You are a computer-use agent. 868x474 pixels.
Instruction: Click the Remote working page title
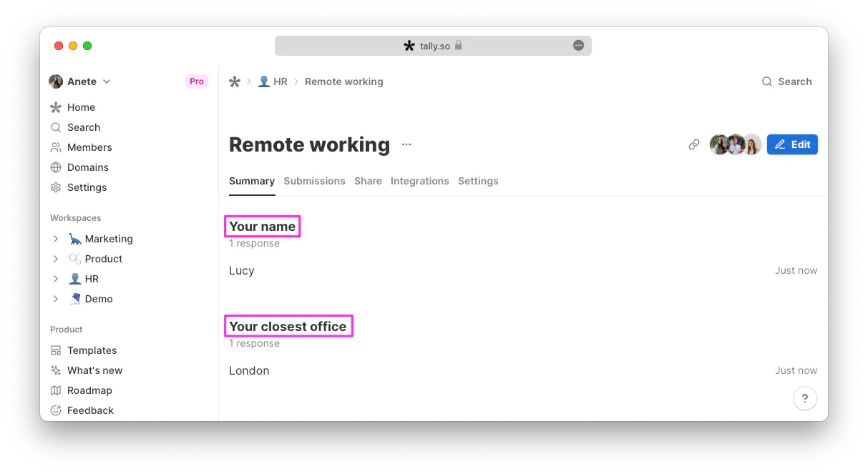click(310, 144)
